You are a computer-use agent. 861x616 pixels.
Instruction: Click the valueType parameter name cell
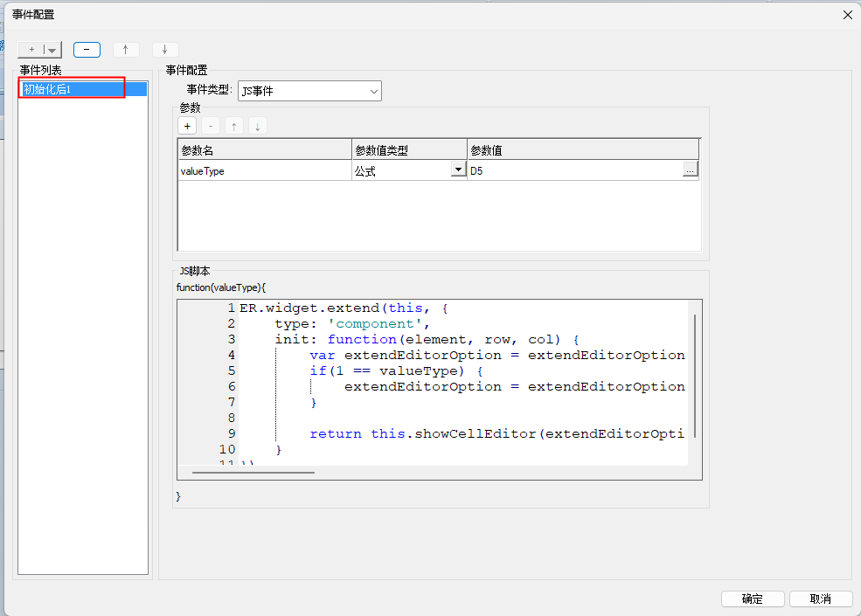(x=264, y=171)
